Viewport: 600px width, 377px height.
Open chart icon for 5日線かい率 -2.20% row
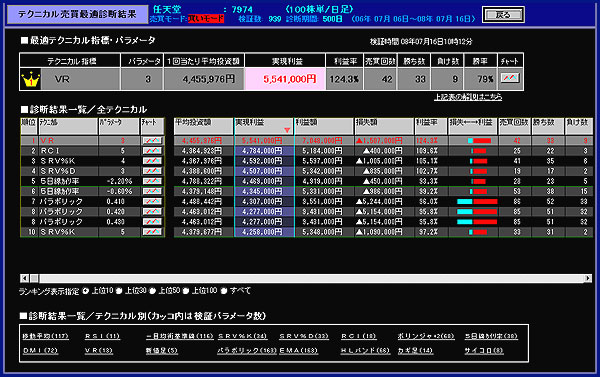(152, 181)
